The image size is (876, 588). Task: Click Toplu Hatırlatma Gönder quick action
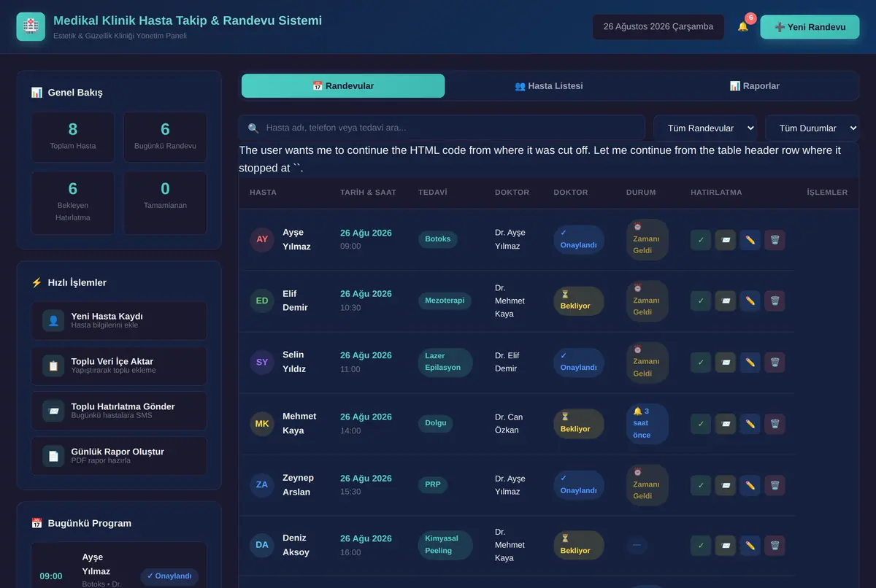point(119,411)
